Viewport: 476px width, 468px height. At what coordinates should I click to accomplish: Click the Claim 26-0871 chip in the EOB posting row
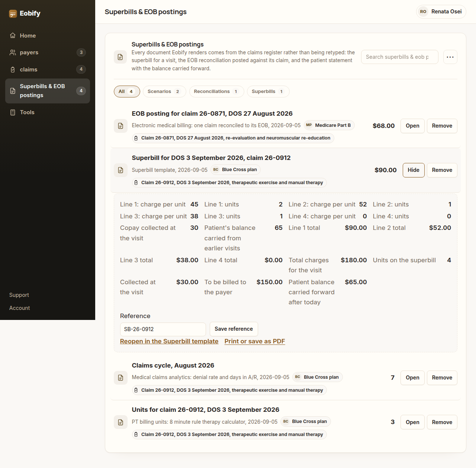pyautogui.click(x=233, y=138)
